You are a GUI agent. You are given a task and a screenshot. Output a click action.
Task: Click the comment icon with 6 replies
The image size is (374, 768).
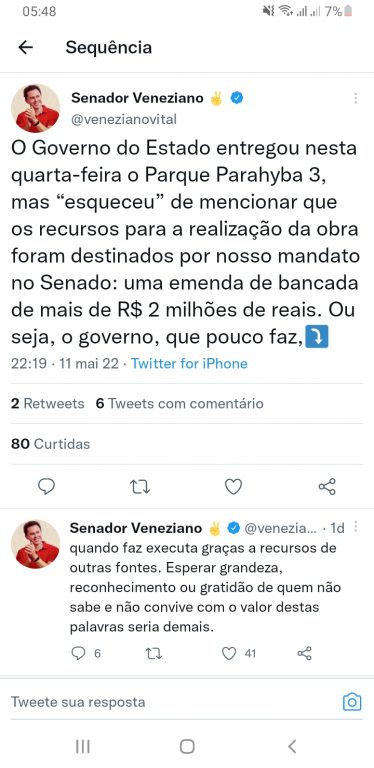click(86, 653)
